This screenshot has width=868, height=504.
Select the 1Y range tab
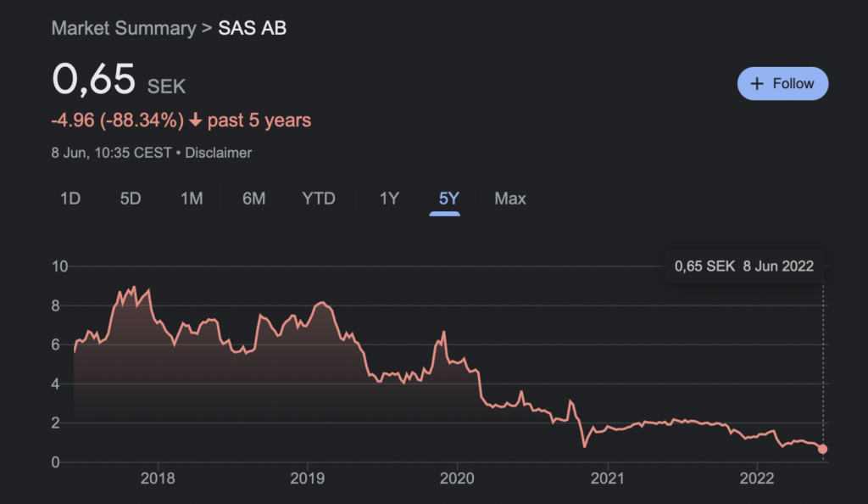click(389, 199)
